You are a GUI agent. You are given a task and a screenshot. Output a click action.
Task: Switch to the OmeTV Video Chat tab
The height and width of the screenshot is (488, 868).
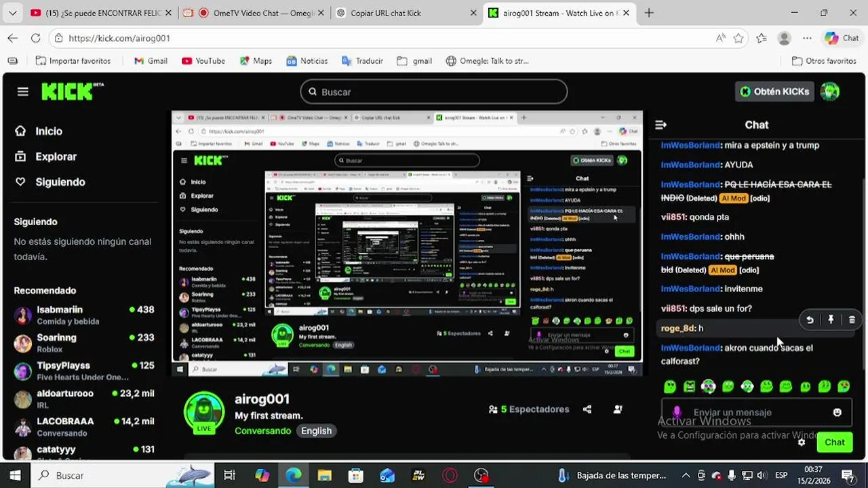254,13
